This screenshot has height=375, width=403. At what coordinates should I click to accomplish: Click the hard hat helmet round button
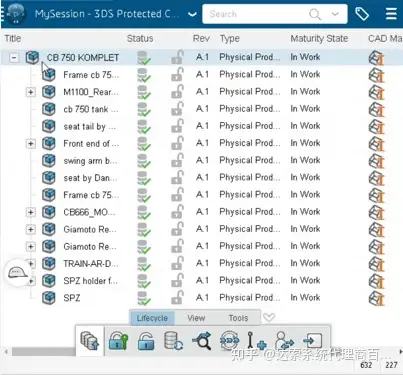[17, 272]
